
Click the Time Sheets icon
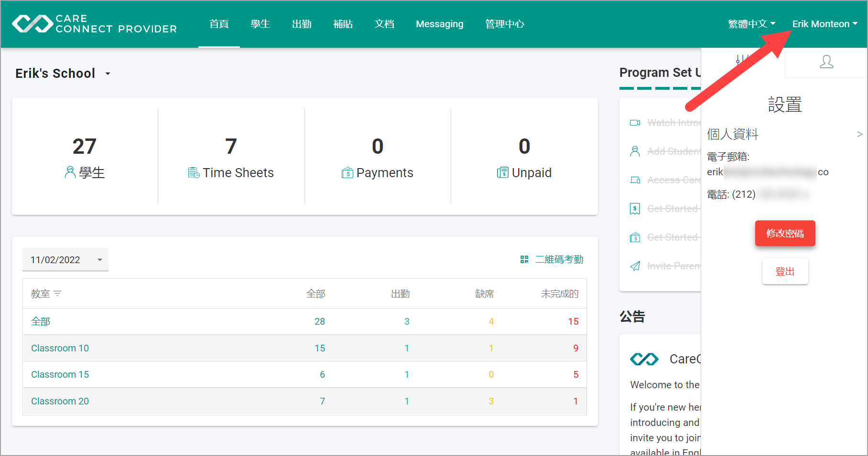pyautogui.click(x=194, y=172)
